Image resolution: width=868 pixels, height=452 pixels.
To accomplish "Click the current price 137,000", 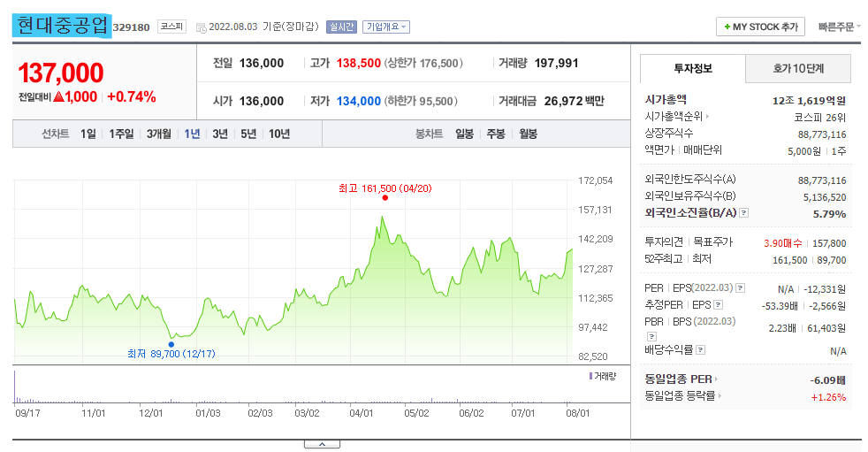I will point(61,73).
